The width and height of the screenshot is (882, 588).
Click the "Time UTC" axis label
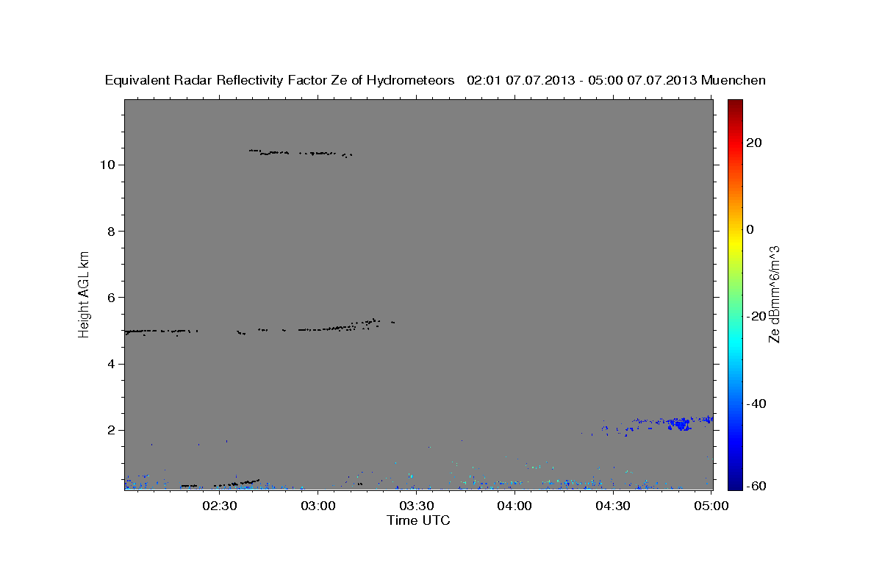(418, 520)
